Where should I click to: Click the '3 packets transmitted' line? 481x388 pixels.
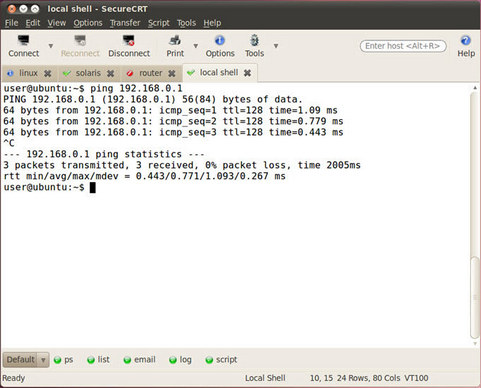click(182, 165)
